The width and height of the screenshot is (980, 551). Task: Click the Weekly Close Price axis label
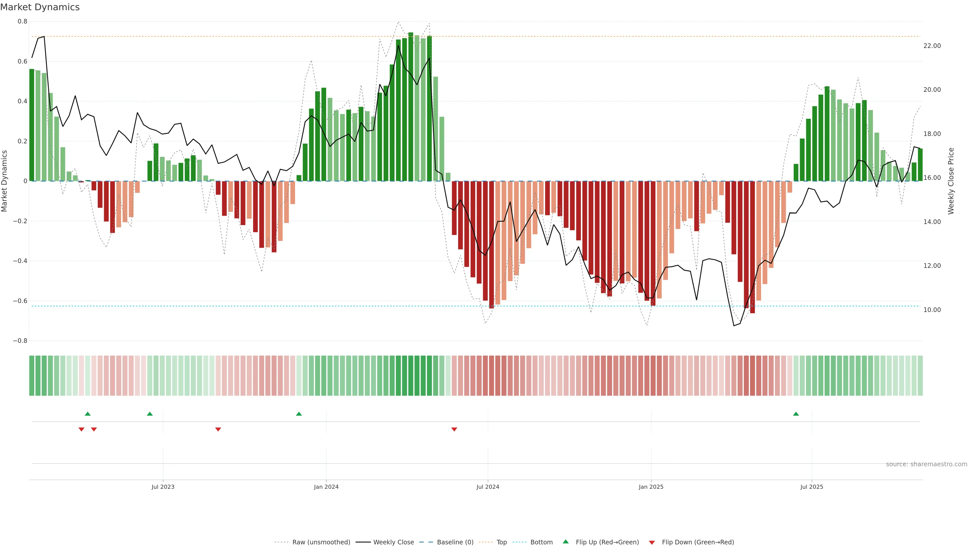click(951, 181)
